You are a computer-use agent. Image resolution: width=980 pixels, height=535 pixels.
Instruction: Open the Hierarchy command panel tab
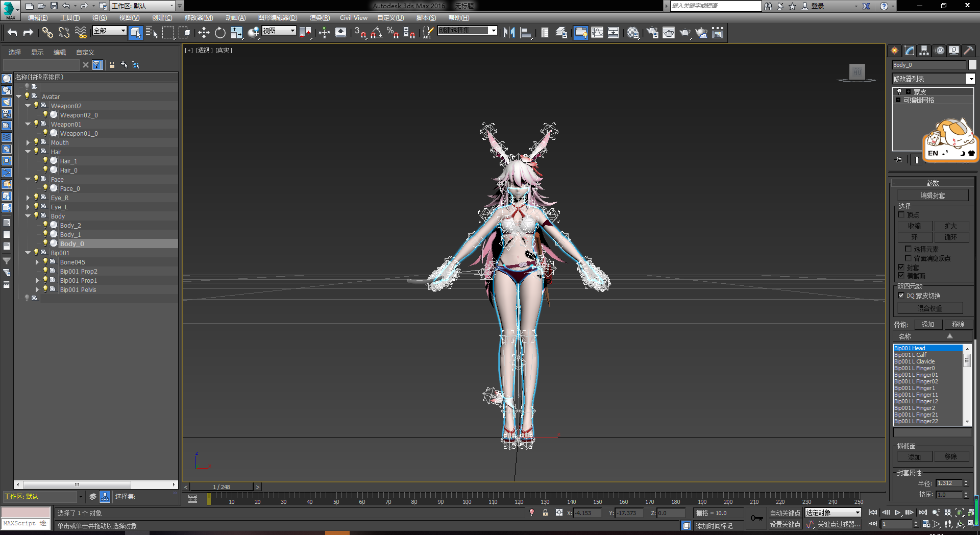coord(924,51)
